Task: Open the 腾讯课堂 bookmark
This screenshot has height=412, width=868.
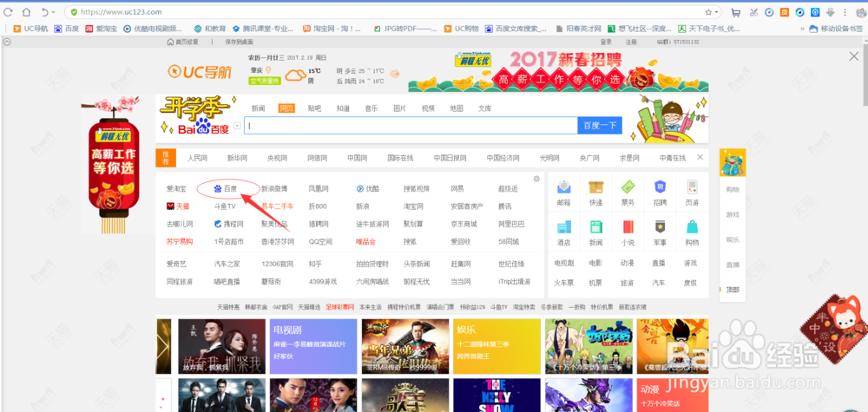Action: pos(263,29)
